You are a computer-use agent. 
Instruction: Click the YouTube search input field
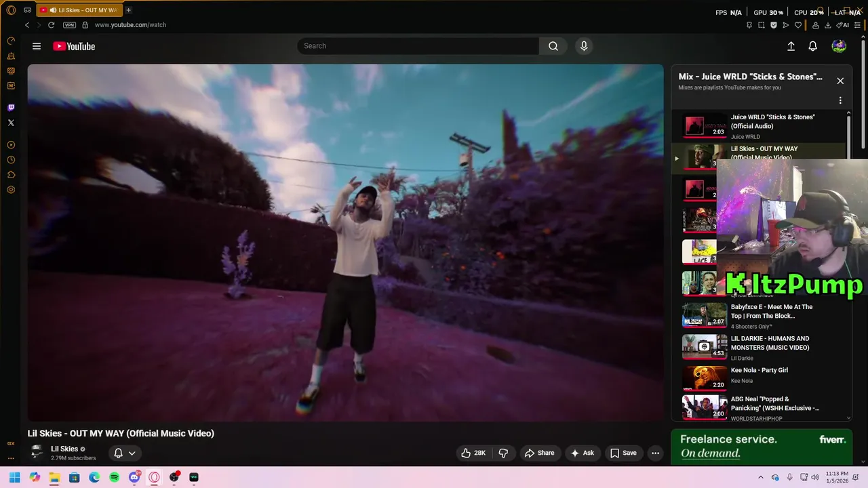click(x=418, y=46)
